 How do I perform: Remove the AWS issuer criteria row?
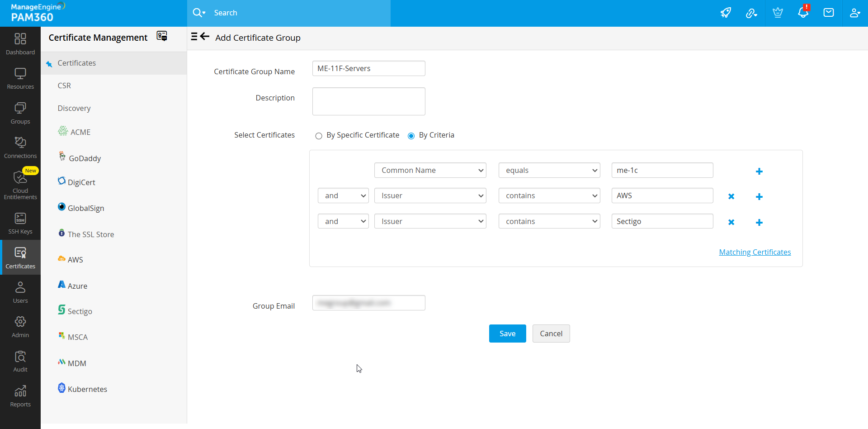click(x=731, y=196)
